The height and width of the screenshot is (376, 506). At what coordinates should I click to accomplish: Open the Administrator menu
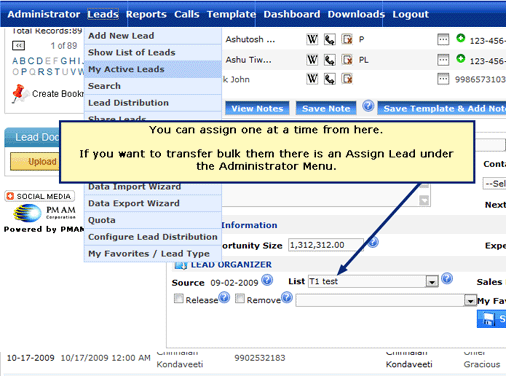(x=44, y=14)
